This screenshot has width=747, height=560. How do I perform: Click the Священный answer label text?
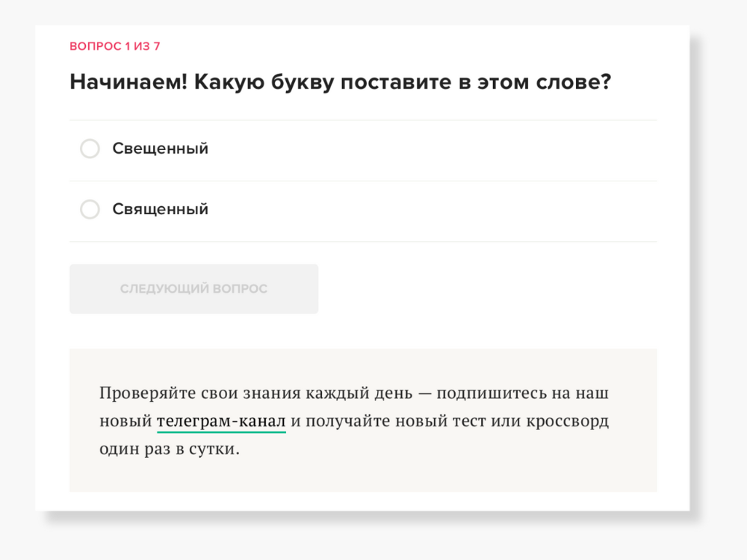[160, 210]
